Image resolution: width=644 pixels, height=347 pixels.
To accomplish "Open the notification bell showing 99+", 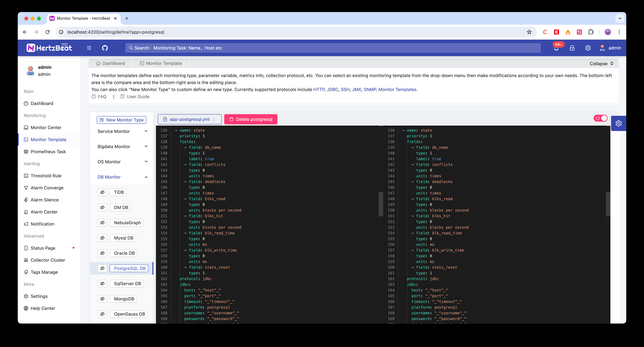I will point(556,49).
